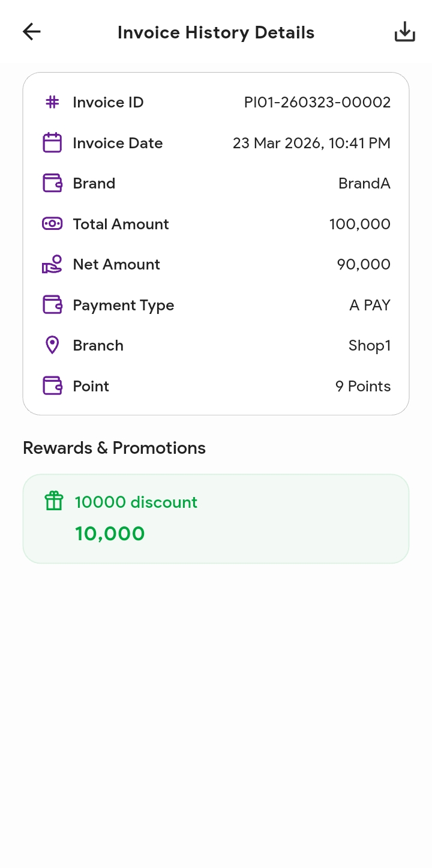The height and width of the screenshot is (868, 432).
Task: Tap the 10000 discount promotion title
Action: [x=136, y=502]
